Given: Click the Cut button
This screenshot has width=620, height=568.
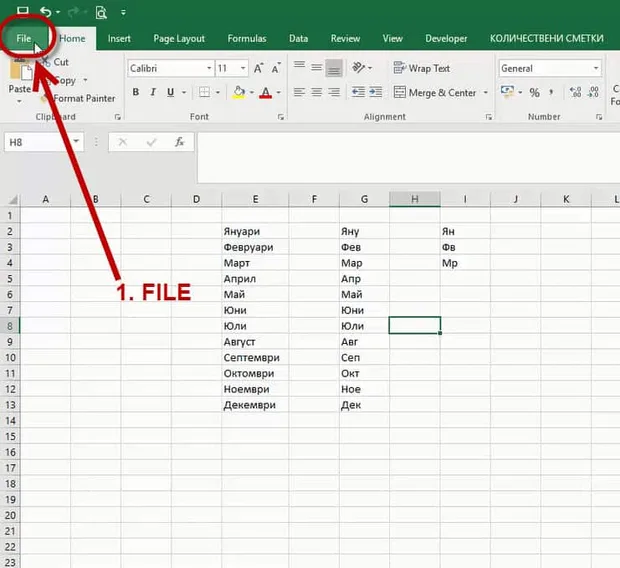Looking at the screenshot, I should 56,62.
